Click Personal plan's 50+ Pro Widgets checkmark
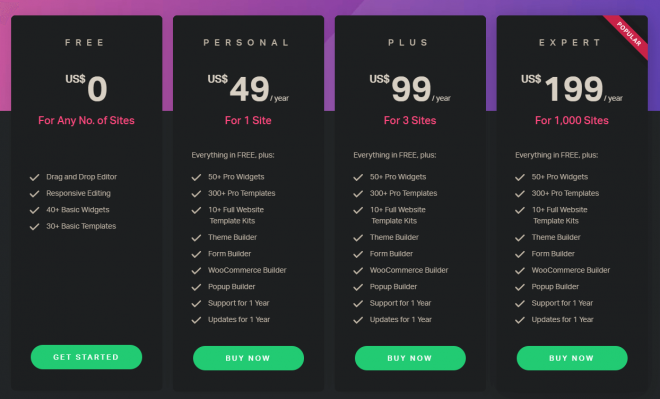The image size is (660, 399). click(196, 177)
